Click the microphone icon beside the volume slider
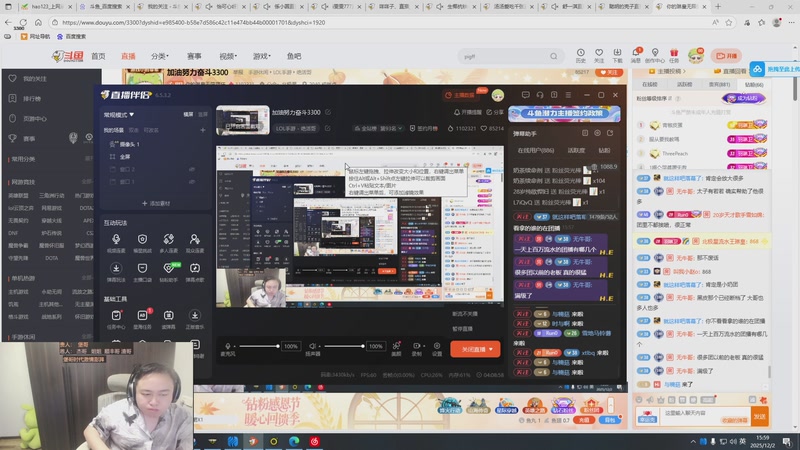Viewport: 800px width, 450px height. click(228, 346)
